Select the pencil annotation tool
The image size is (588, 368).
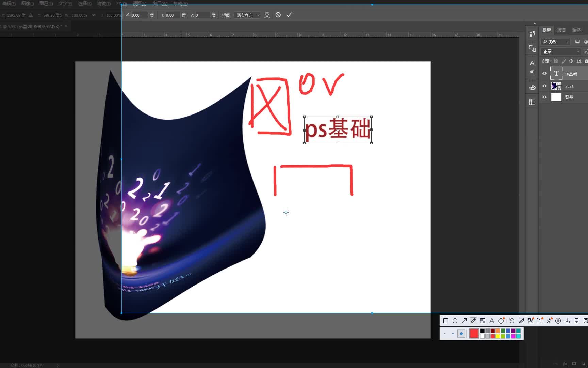pyautogui.click(x=473, y=321)
